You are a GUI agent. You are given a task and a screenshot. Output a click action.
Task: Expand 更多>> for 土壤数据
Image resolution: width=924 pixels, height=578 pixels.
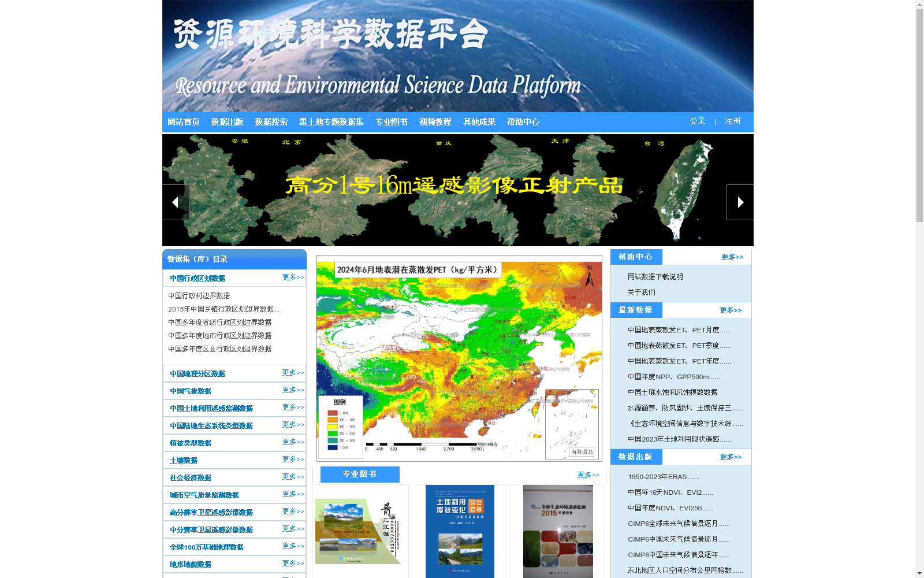(x=293, y=460)
